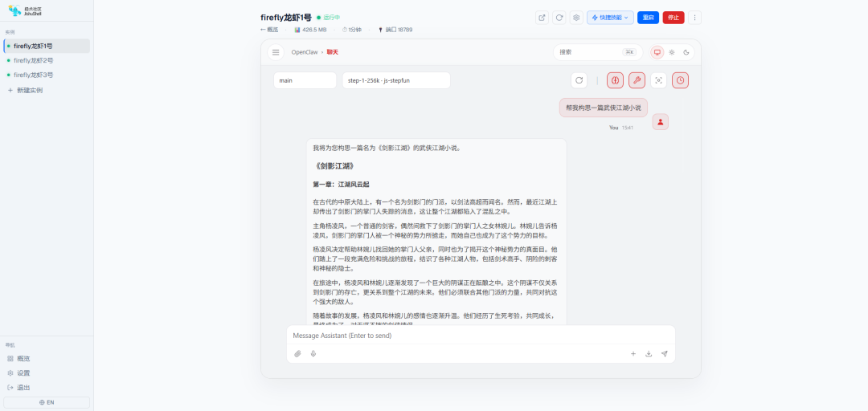The image size is (868, 411).
Task: Click the download export chat icon
Action: (649, 354)
